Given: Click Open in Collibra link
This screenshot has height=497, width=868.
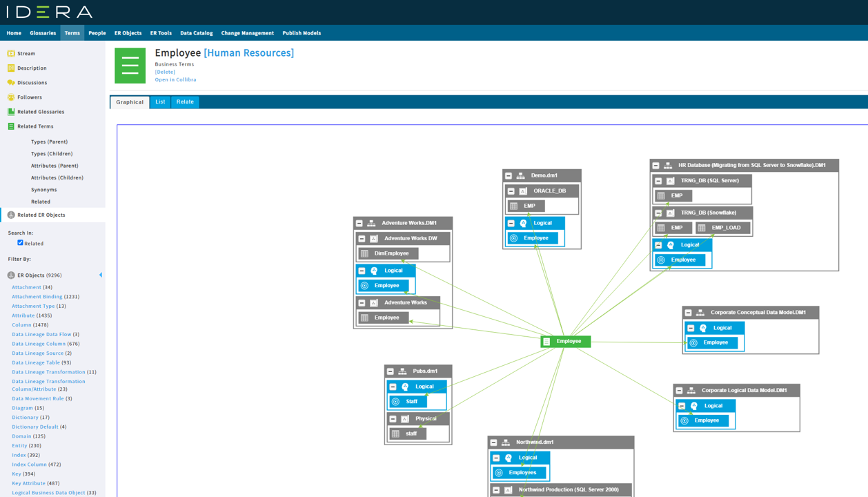Looking at the screenshot, I should click(x=175, y=80).
